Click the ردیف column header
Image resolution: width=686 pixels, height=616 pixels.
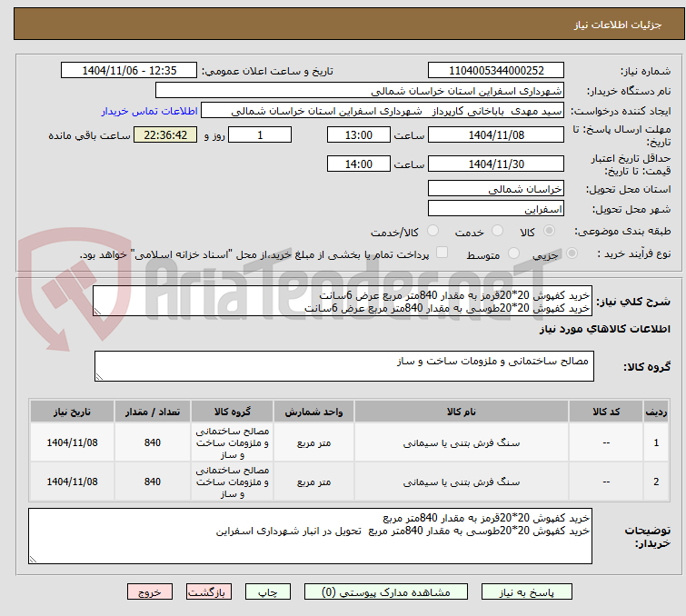(x=656, y=412)
